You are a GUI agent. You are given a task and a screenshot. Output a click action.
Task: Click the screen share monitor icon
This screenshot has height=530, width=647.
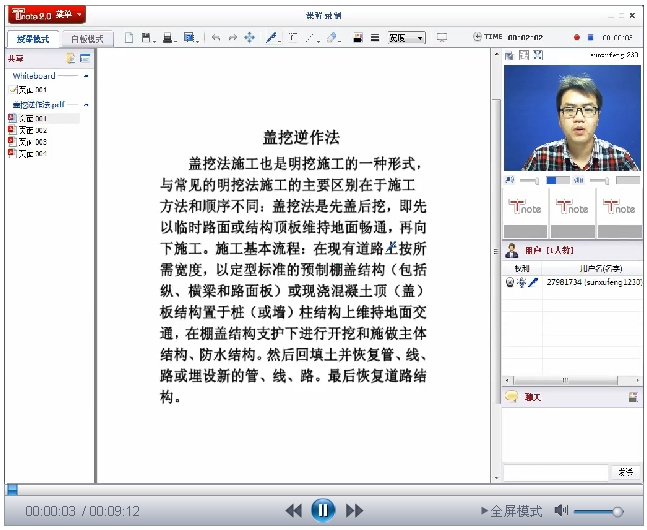click(442, 38)
